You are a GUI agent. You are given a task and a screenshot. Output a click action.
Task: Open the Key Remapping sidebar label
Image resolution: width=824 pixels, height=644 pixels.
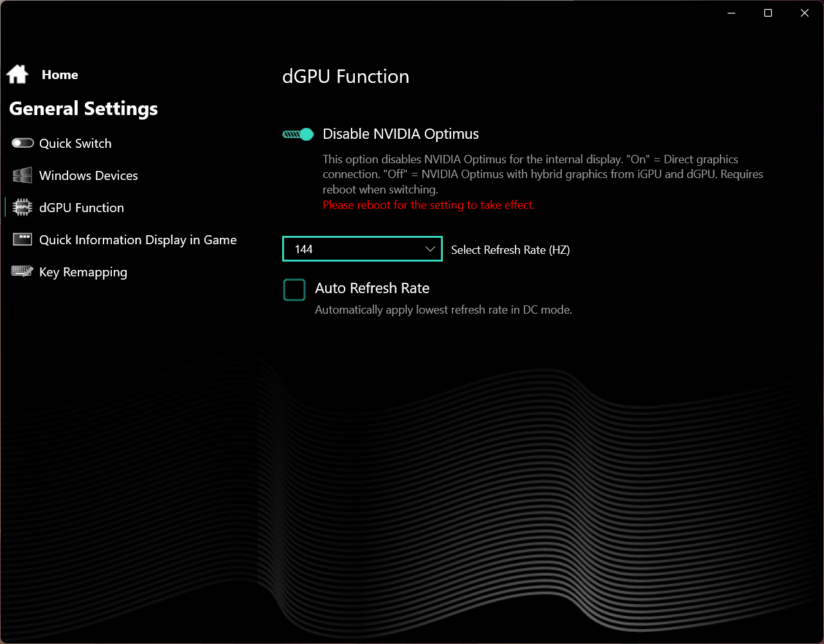(84, 273)
